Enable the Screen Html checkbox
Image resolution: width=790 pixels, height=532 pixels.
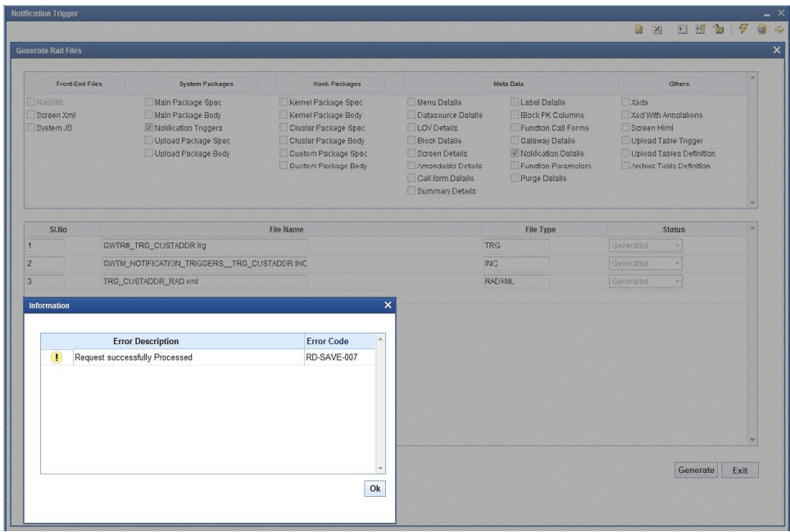(625, 127)
